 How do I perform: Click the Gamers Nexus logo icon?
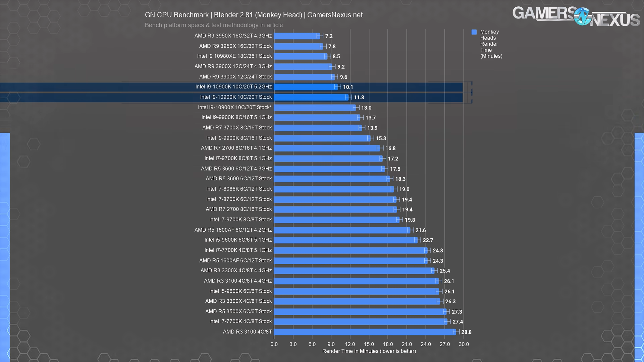583,17
